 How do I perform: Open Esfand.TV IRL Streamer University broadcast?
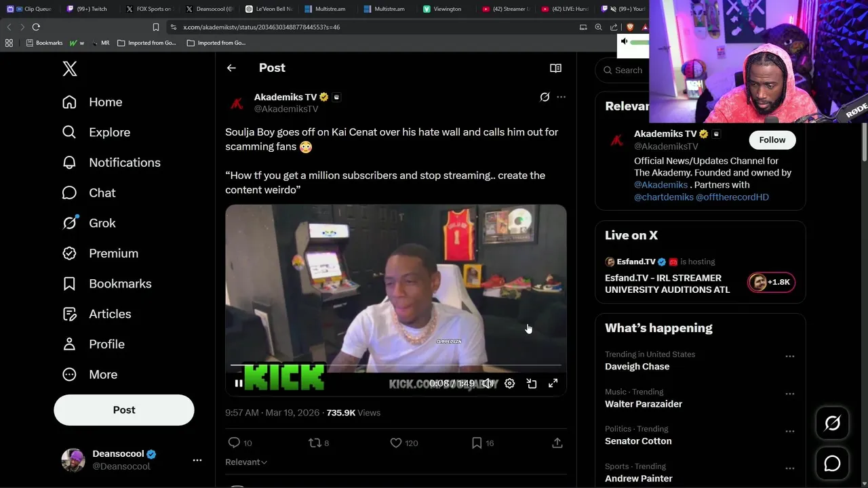coord(667,283)
